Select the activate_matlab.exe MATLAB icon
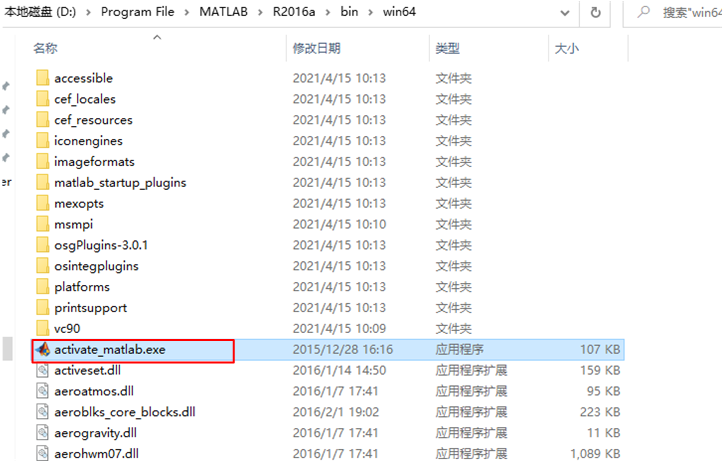 [43, 350]
